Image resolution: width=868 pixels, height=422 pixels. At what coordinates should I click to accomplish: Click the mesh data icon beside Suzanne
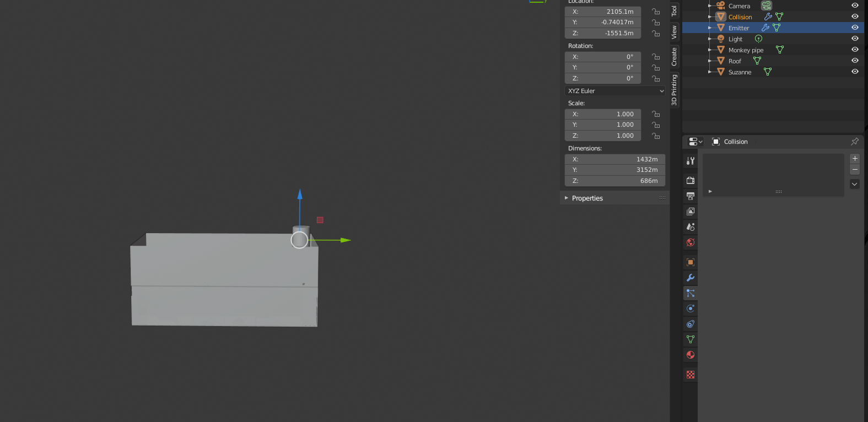click(x=768, y=72)
